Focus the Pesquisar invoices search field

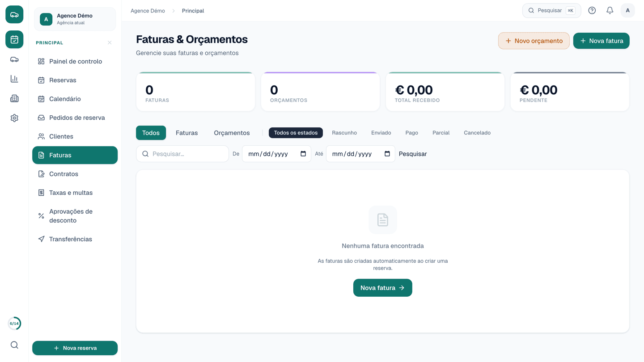pos(182,154)
